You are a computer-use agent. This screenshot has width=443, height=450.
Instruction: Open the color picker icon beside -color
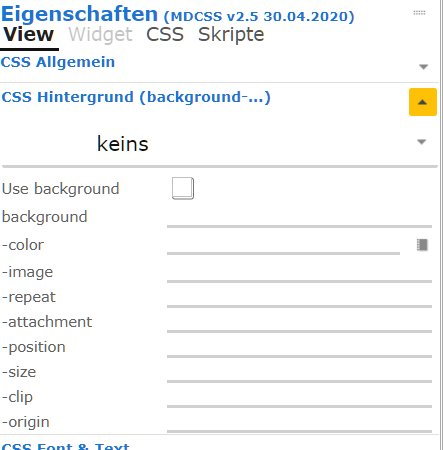point(422,245)
